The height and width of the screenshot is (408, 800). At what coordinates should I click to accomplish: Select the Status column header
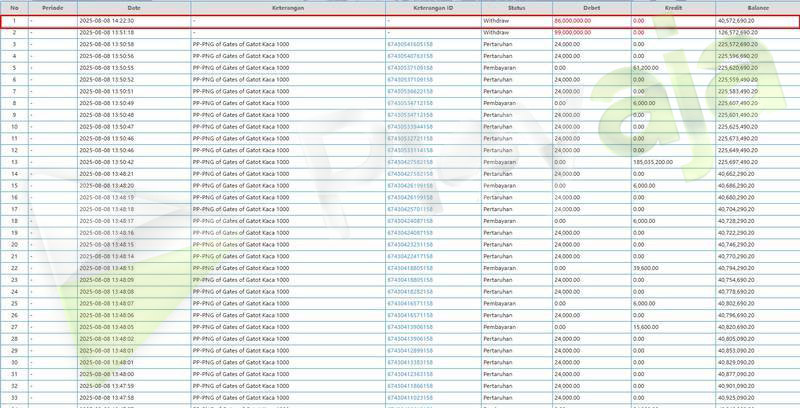coord(516,7)
